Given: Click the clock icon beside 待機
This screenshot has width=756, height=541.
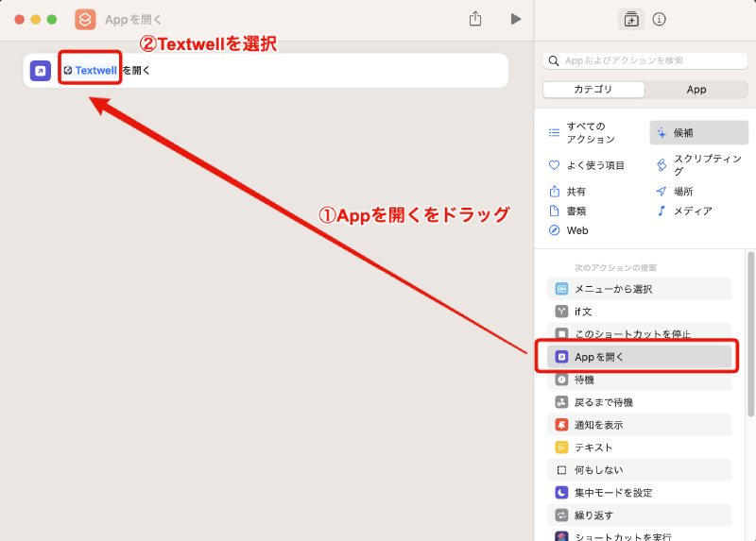Looking at the screenshot, I should (x=561, y=380).
